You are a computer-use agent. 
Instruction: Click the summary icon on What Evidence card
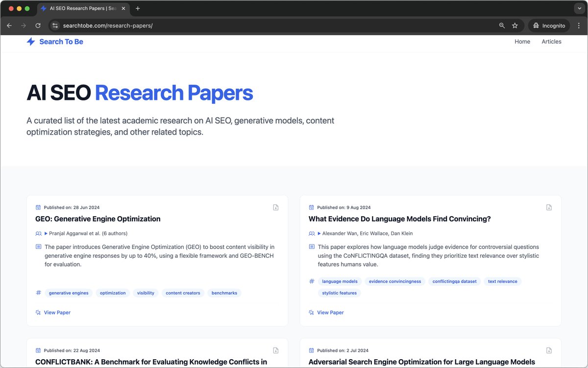(312, 247)
